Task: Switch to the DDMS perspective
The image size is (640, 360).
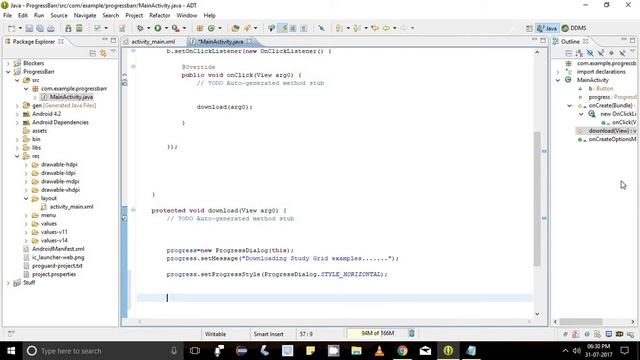Action: (x=574, y=28)
